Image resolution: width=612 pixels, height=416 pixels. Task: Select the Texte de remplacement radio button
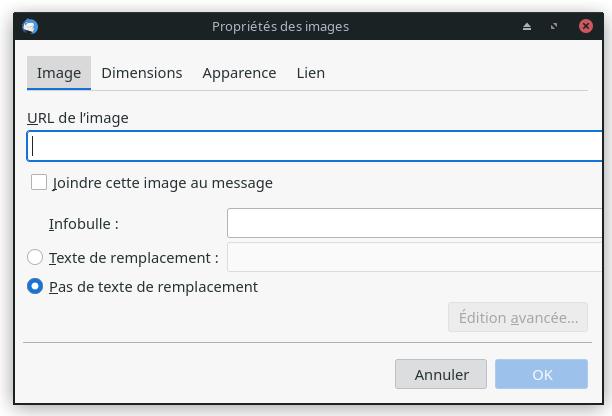tap(35, 257)
